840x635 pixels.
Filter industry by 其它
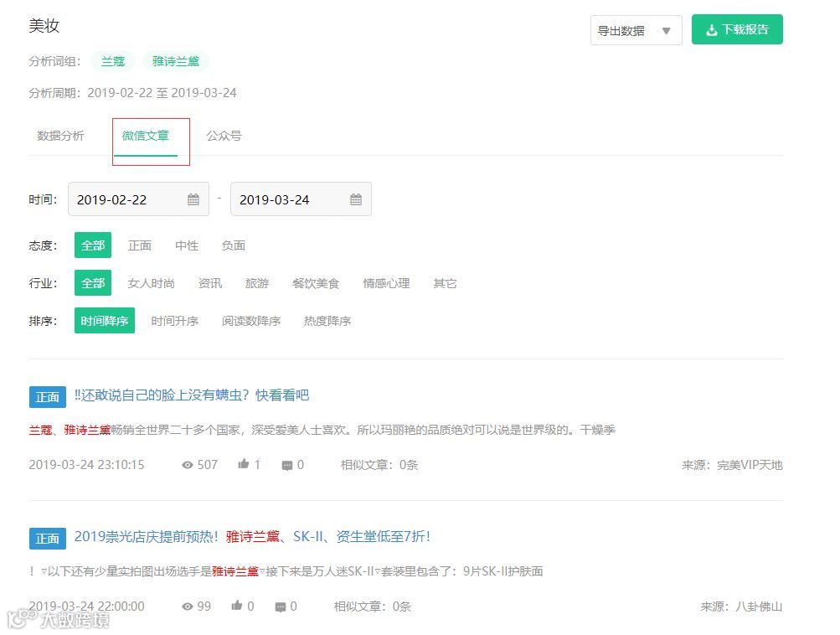(x=445, y=283)
